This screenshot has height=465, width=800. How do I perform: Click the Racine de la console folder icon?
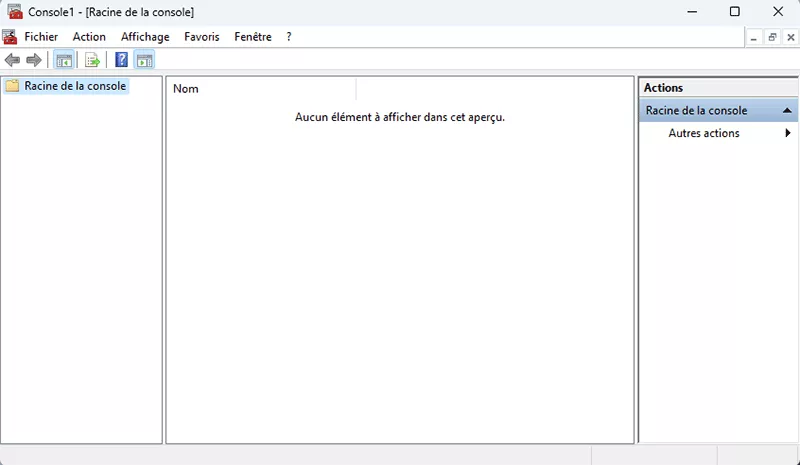pos(12,86)
